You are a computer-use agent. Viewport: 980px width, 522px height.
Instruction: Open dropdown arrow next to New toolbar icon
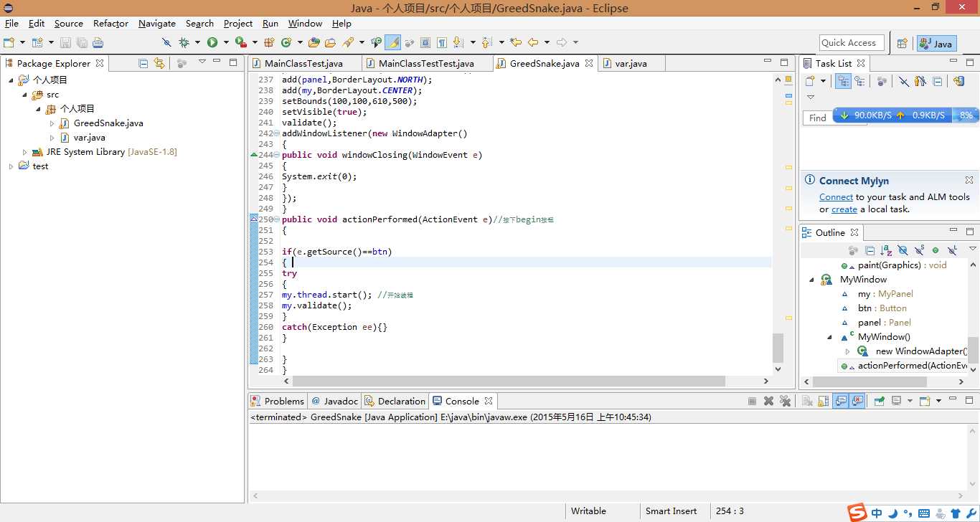pyautogui.click(x=22, y=42)
